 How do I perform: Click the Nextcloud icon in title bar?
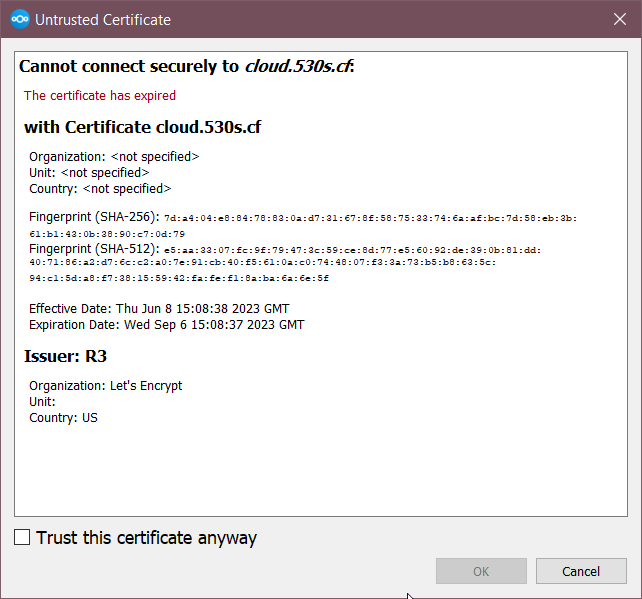[x=19, y=19]
